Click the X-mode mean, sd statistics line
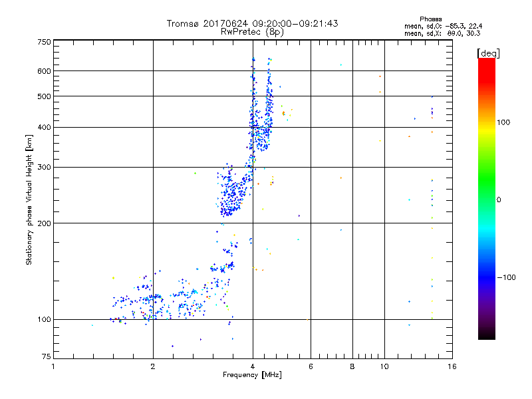The width and height of the screenshot is (532, 399). tap(438, 33)
